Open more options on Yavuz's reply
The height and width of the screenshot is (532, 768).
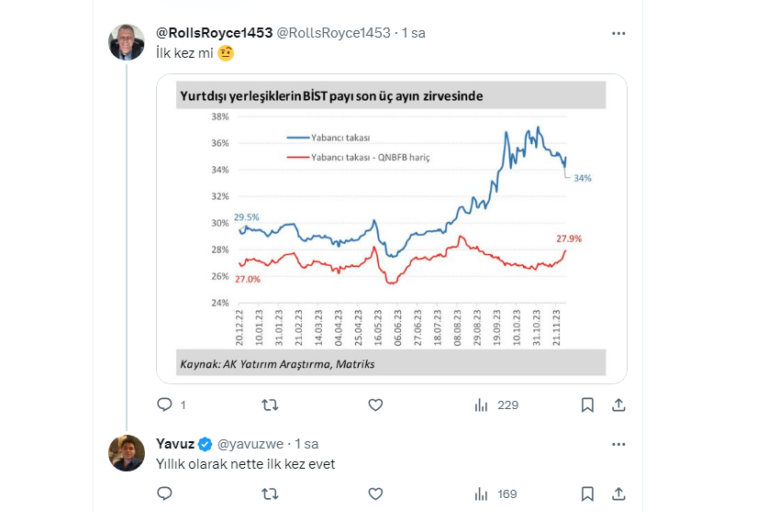[x=618, y=444]
